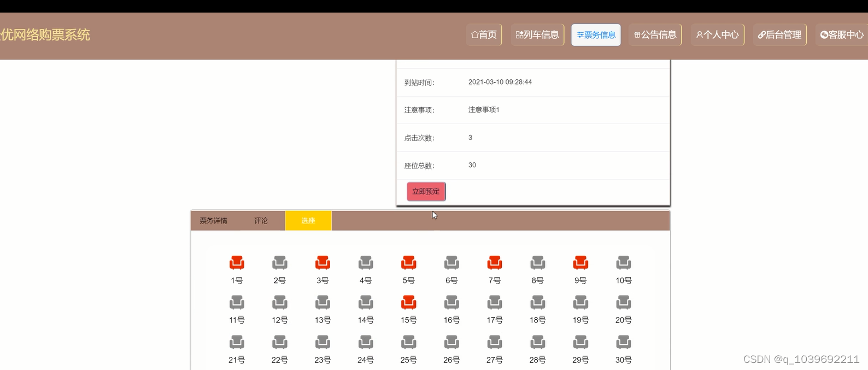Screen dimensions: 868x370
Task: Select seat icon 21号
Action: tap(237, 342)
